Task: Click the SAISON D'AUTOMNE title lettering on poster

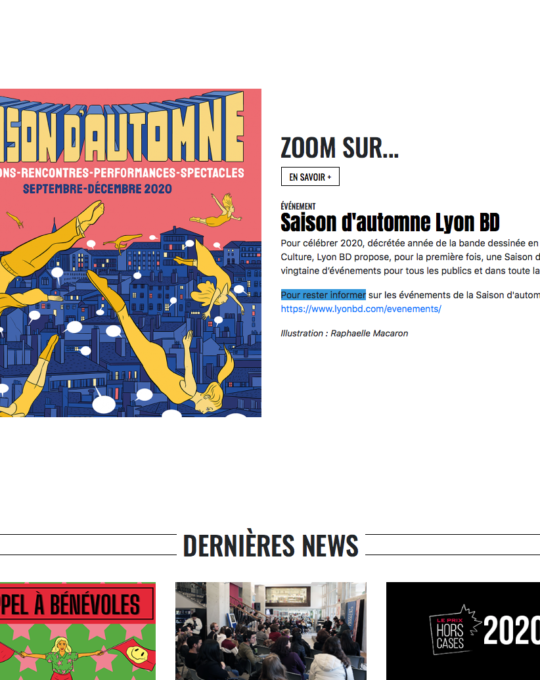Action: tap(122, 129)
